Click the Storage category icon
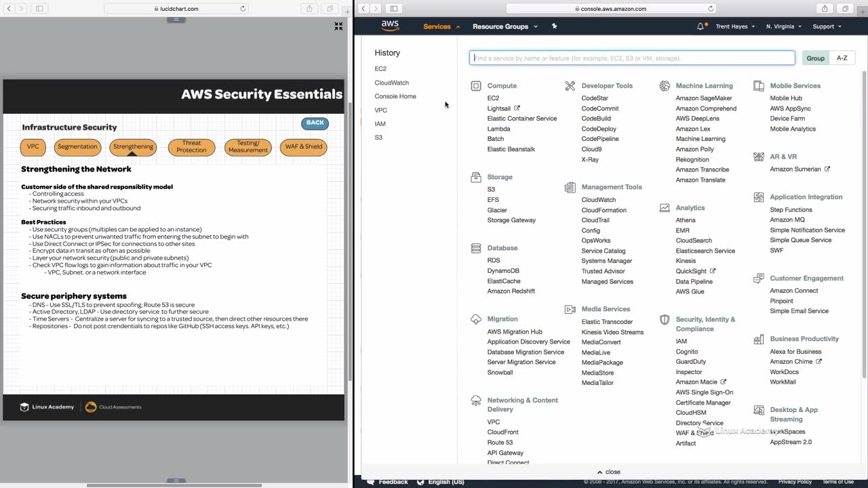Screen dimensions: 868x488 (x=476, y=177)
